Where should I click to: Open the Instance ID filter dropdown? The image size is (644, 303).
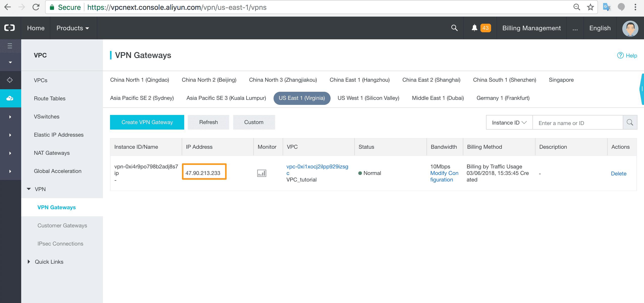pos(509,123)
